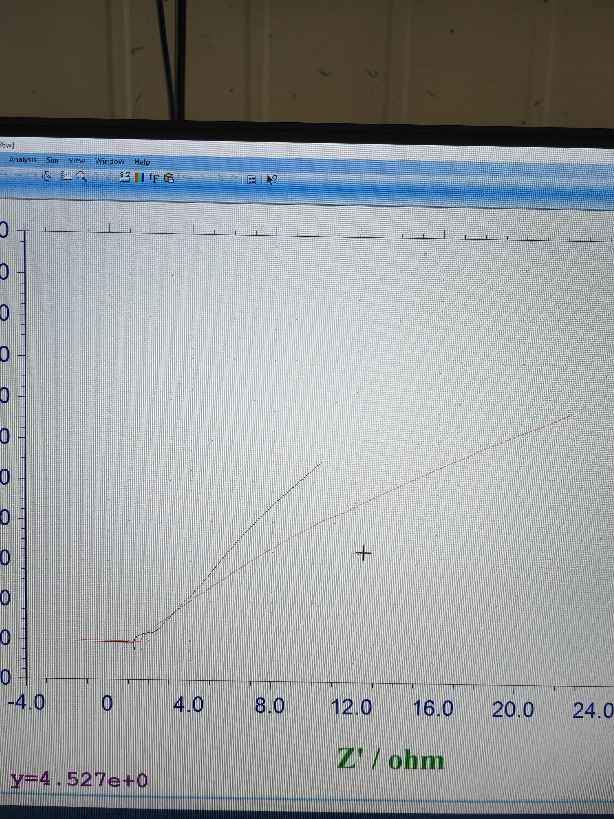
Task: Click the clipboard copy toolbar icon
Action: [169, 178]
